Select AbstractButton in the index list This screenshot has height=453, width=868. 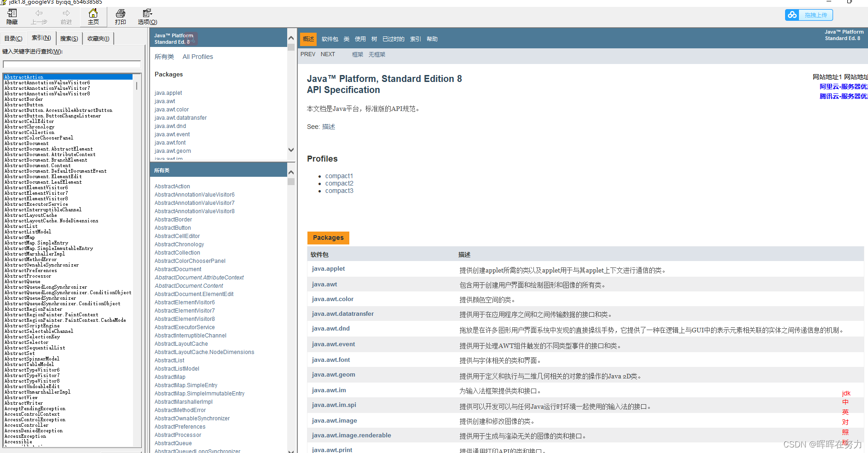(23, 105)
